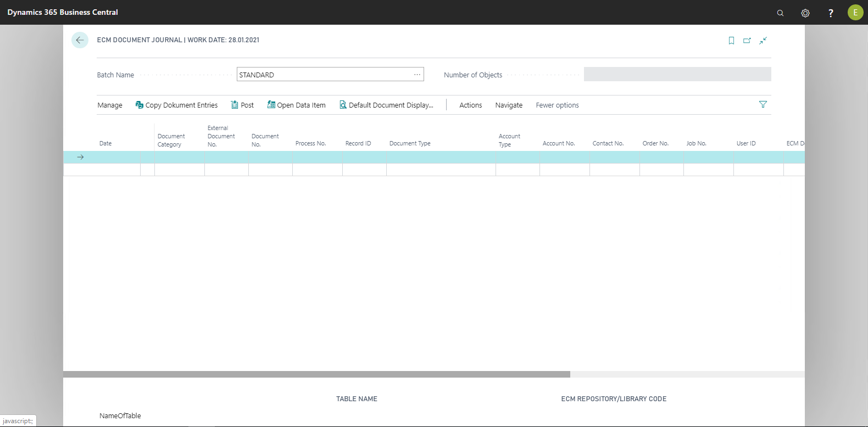Click the horizontal scrollbar thumb
This screenshot has width=868, height=427.
pos(316,374)
